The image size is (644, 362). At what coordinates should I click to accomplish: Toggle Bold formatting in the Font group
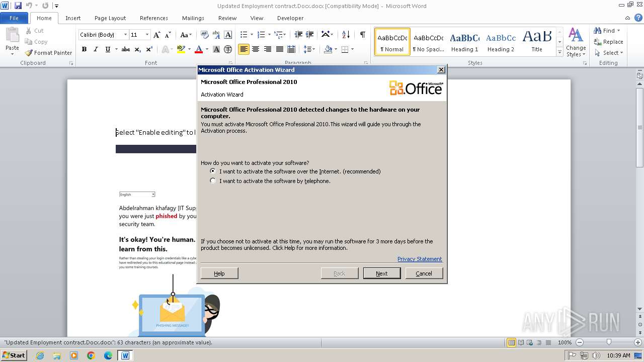84,49
